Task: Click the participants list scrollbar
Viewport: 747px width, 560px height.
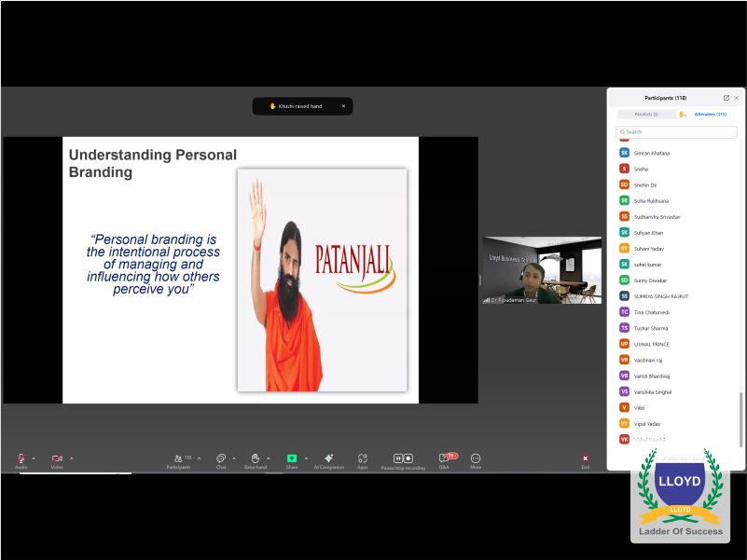Action: (x=740, y=419)
